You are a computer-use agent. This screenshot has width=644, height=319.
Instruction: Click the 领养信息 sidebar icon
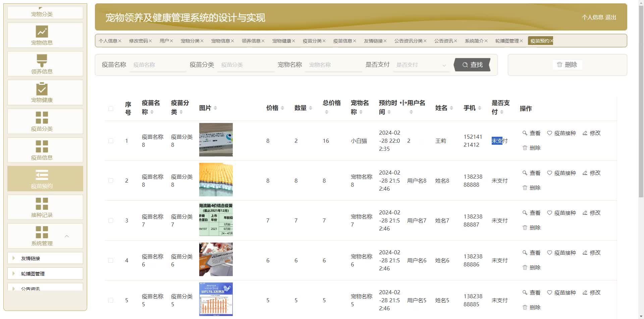[x=42, y=61]
